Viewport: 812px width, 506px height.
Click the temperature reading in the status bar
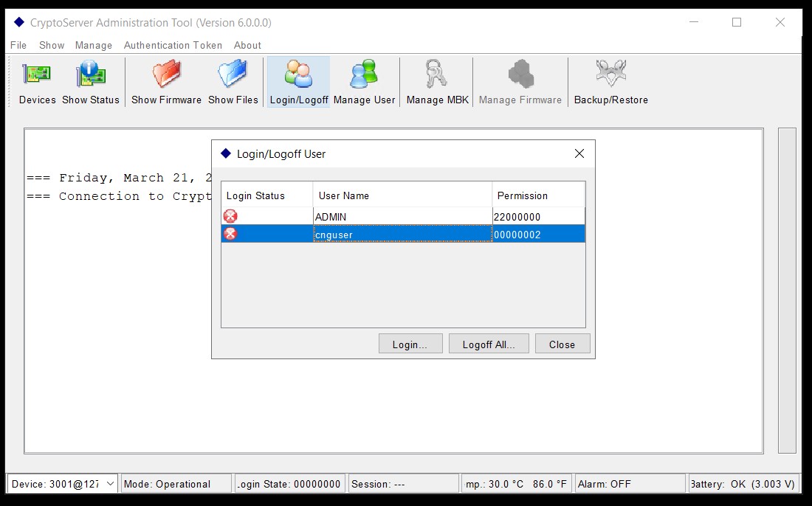pyautogui.click(x=516, y=484)
